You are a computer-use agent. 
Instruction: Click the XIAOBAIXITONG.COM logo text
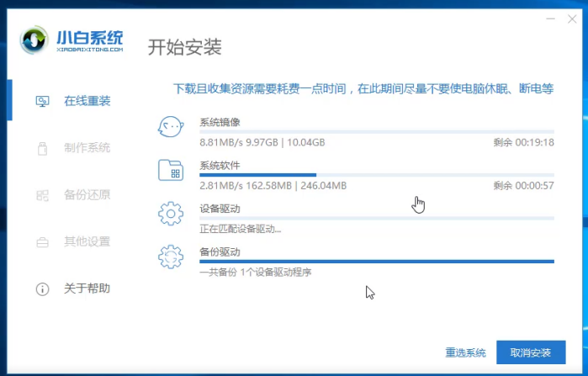point(90,49)
